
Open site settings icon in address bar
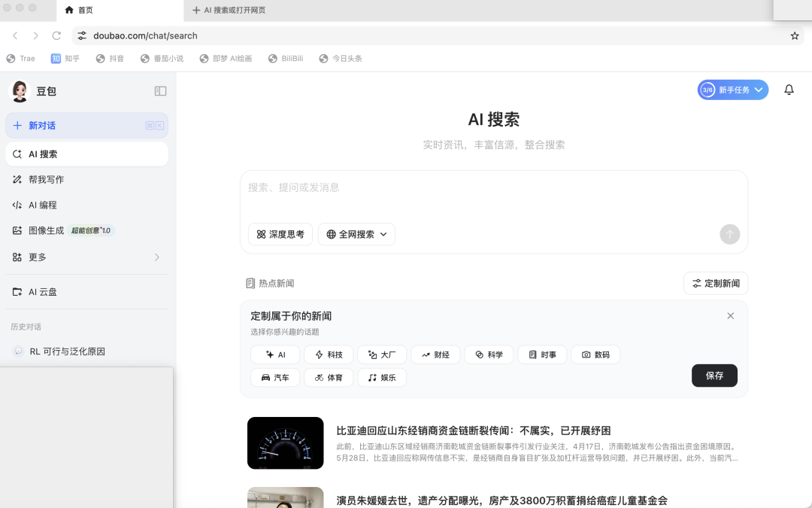pos(82,36)
